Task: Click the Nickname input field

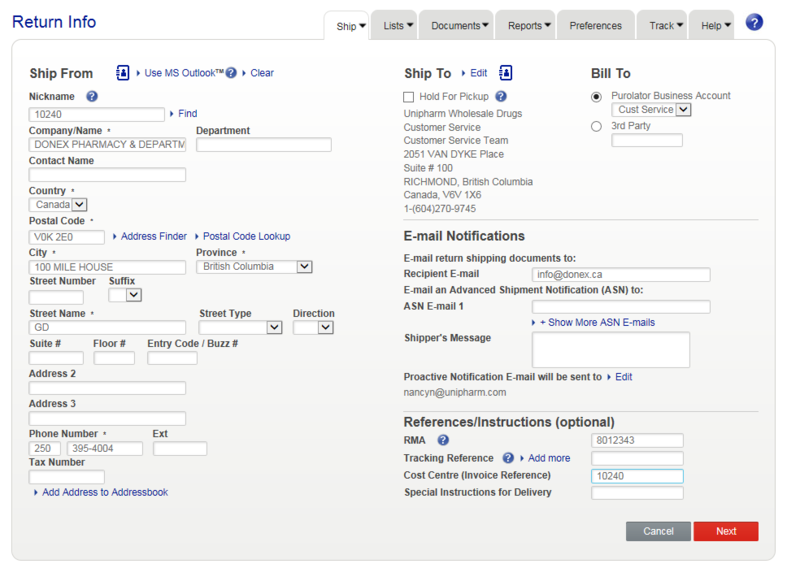Action: pos(97,114)
